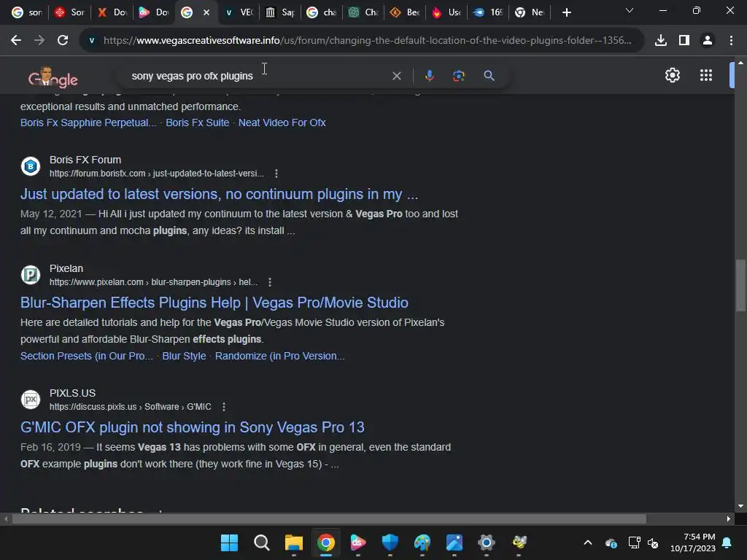Click the PIXLS.US site favicon
The image size is (747, 560).
click(x=31, y=400)
